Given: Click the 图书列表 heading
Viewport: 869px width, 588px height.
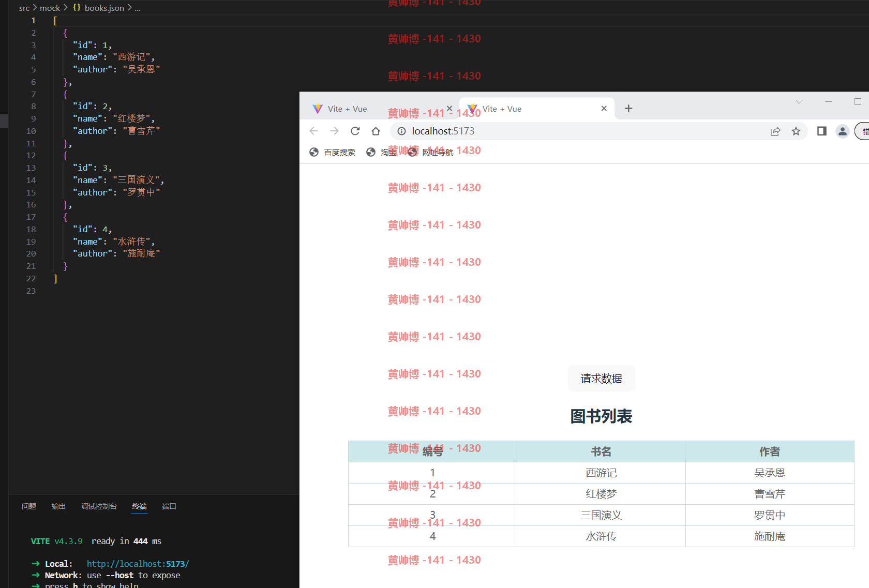Looking at the screenshot, I should 601,416.
